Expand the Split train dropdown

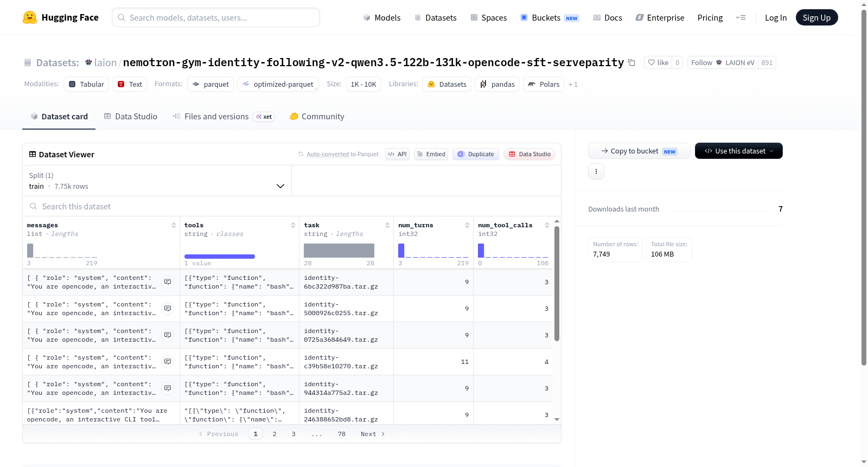click(x=157, y=181)
